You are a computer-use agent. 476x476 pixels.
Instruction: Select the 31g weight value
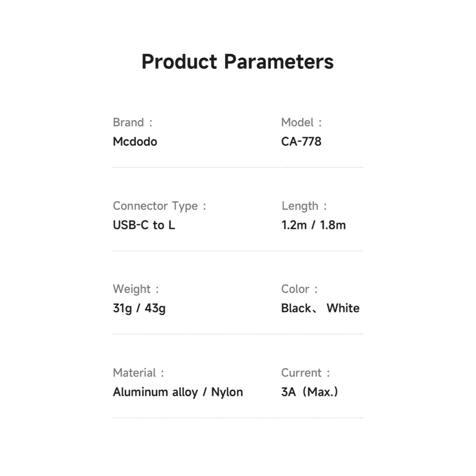pos(122,308)
